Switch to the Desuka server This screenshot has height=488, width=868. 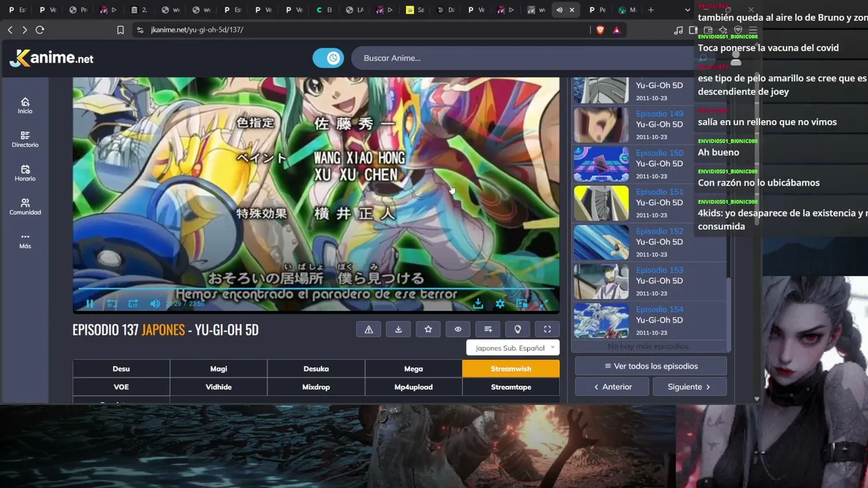click(316, 369)
